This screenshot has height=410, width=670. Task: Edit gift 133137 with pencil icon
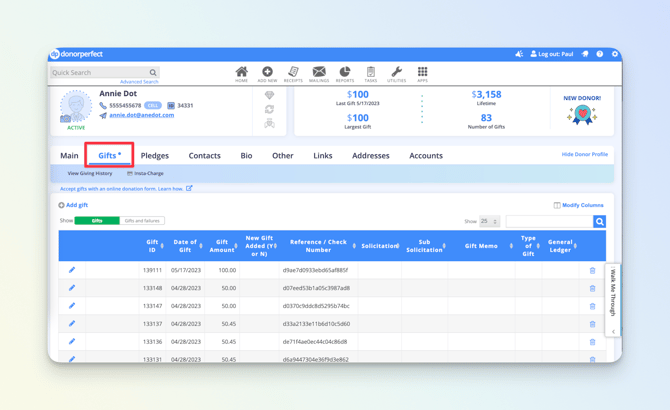[x=72, y=324]
